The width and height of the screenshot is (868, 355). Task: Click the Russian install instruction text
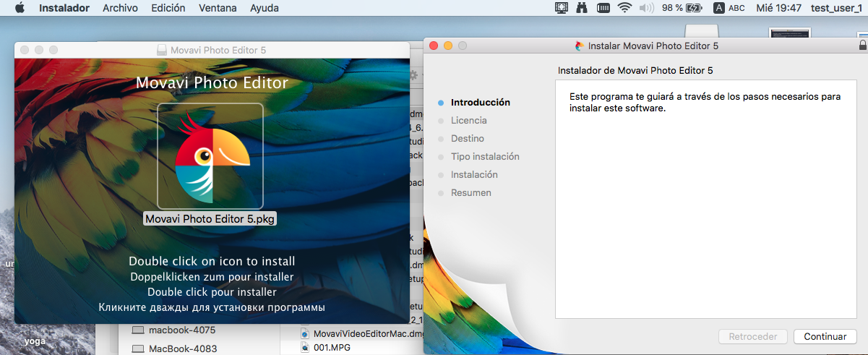click(212, 307)
